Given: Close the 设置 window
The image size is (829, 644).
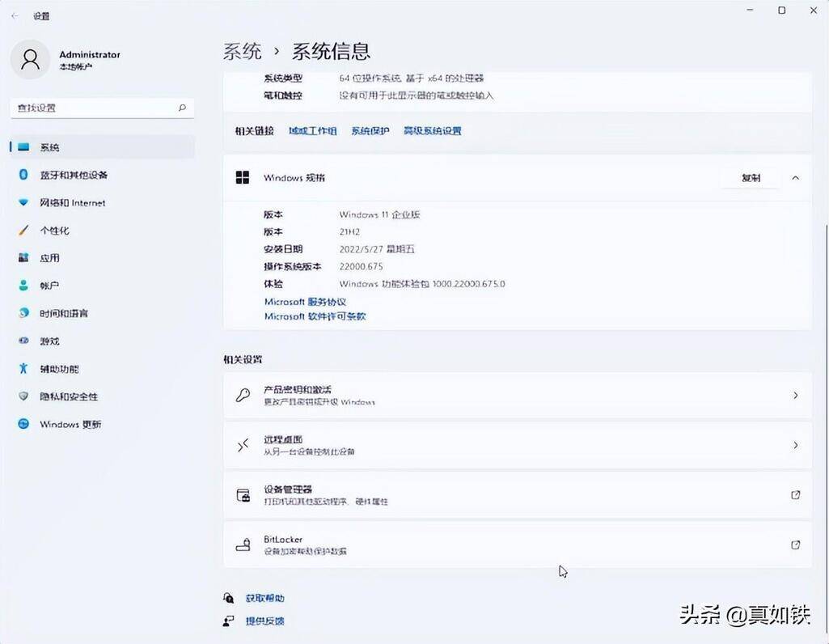Looking at the screenshot, I should tap(813, 11).
